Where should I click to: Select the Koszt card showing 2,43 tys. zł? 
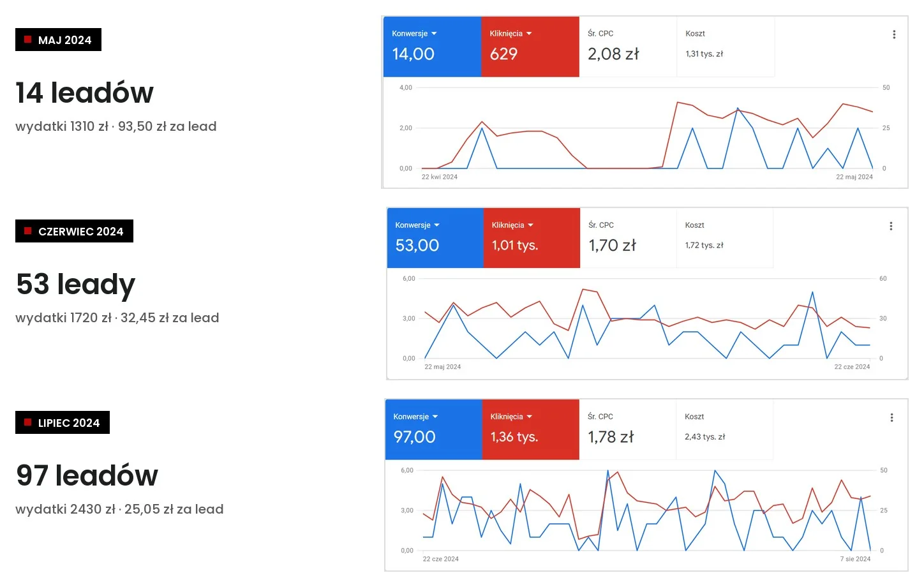(724, 429)
